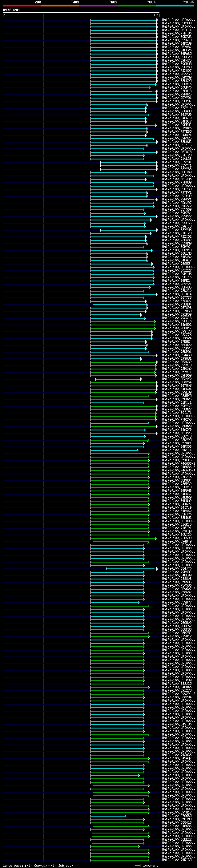The image size is (197, 868).
Task: Click the UniRef100_C1N1L4 label
Action: pos(177,450)
